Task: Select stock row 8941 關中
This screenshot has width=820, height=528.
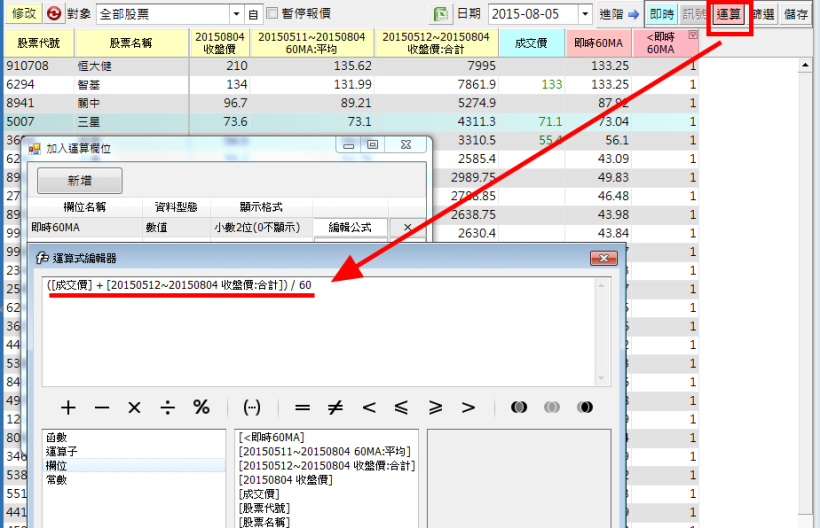Action: (x=351, y=103)
